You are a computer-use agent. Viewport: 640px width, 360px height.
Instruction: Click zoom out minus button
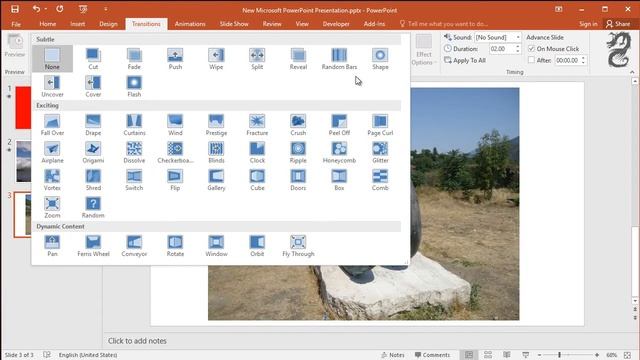540,355
